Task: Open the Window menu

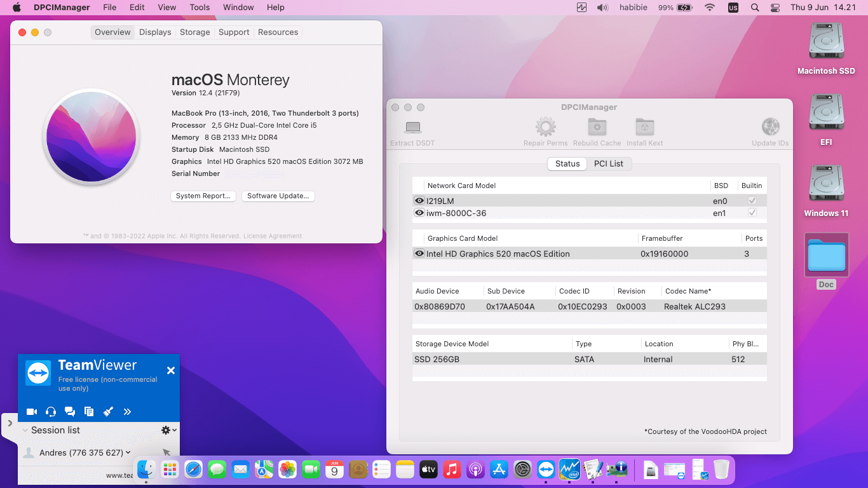Action: click(238, 8)
